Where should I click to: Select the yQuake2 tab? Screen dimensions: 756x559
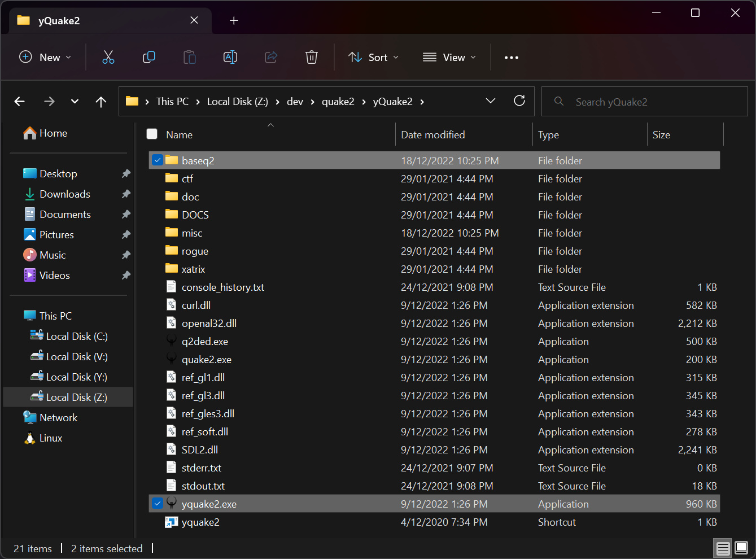click(110, 21)
